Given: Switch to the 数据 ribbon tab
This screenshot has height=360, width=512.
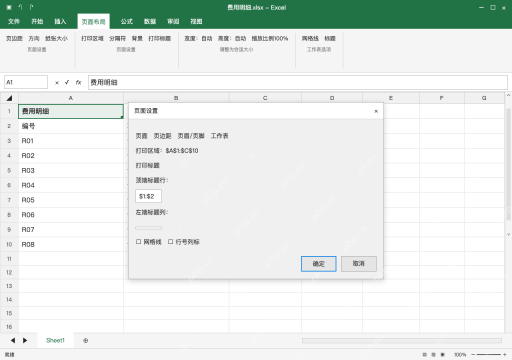Looking at the screenshot, I should (x=150, y=22).
